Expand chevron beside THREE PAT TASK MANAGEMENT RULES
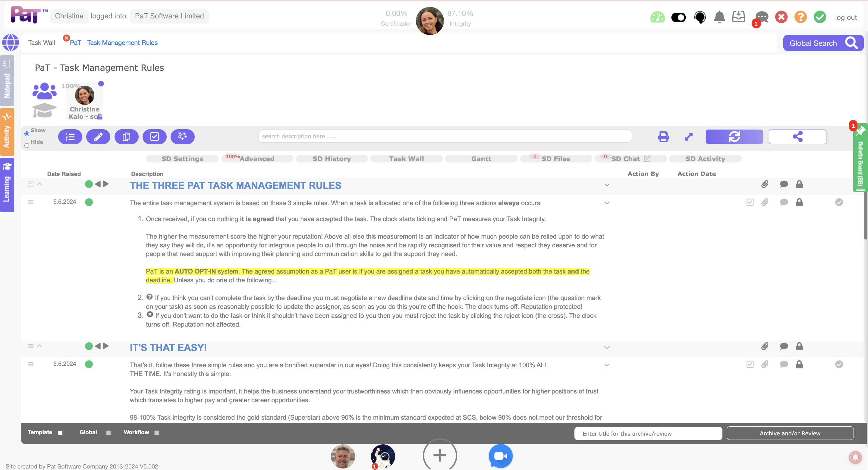 pos(606,185)
